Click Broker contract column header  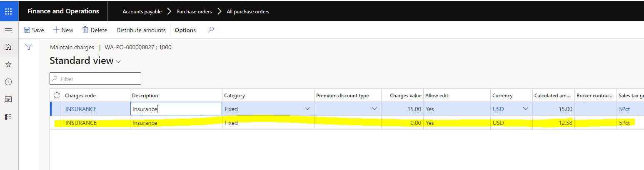click(595, 95)
